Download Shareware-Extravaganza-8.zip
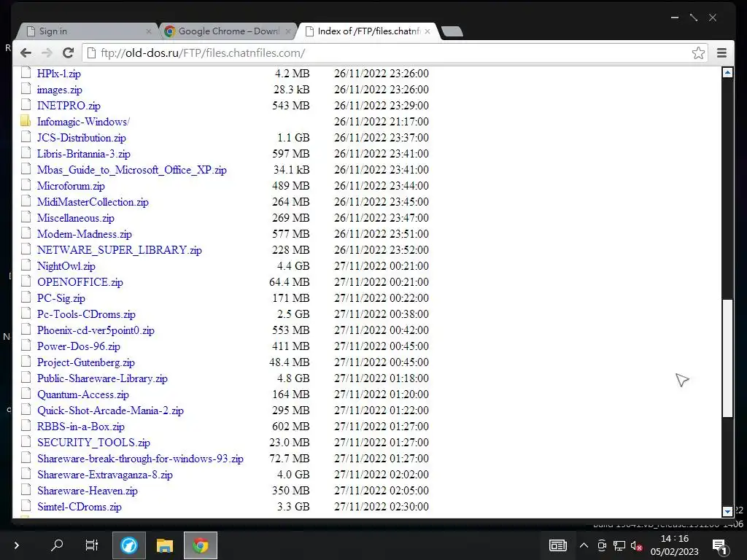 tap(105, 475)
